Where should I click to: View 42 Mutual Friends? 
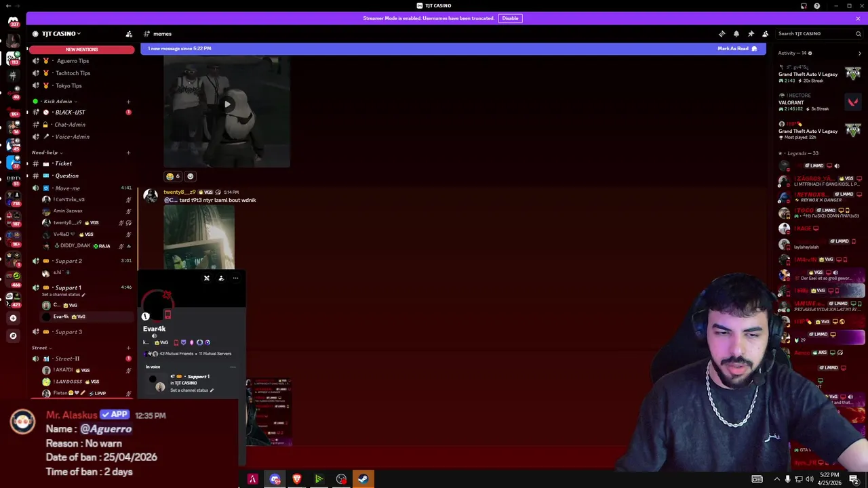[x=176, y=354]
